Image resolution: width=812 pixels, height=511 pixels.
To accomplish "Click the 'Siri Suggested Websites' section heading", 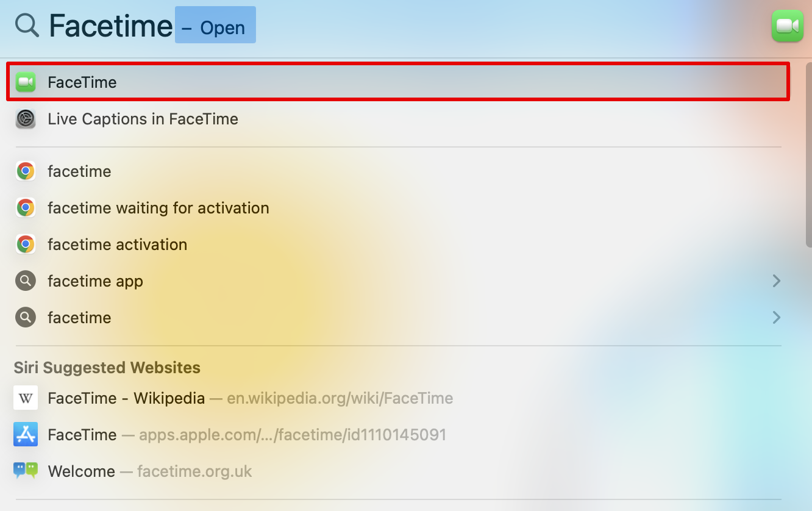I will (107, 368).
